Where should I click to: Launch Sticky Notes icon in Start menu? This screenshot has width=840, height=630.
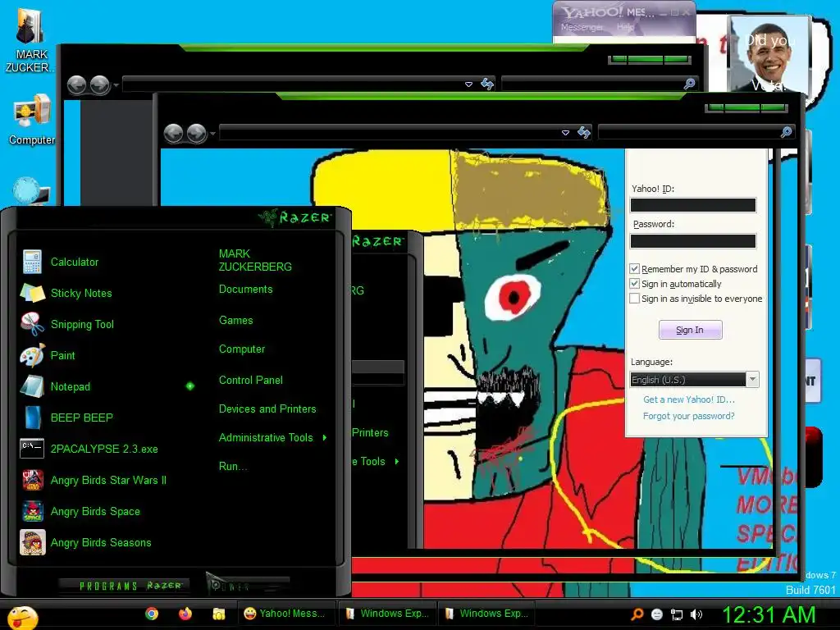(x=32, y=293)
